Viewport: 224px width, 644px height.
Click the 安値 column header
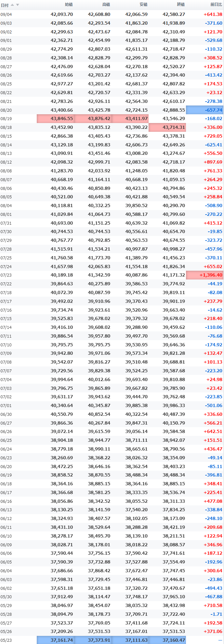144,5
